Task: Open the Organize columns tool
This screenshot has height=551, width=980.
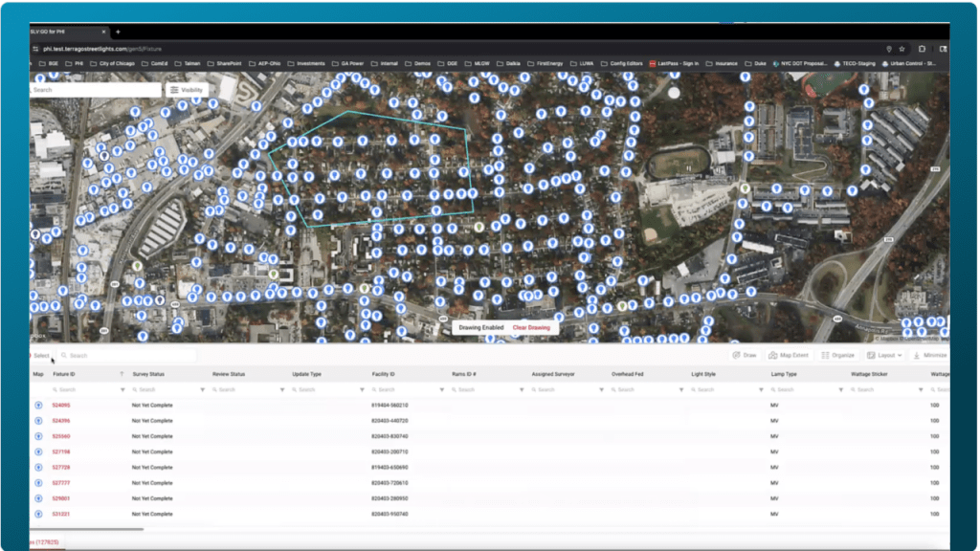Action: 837,355
